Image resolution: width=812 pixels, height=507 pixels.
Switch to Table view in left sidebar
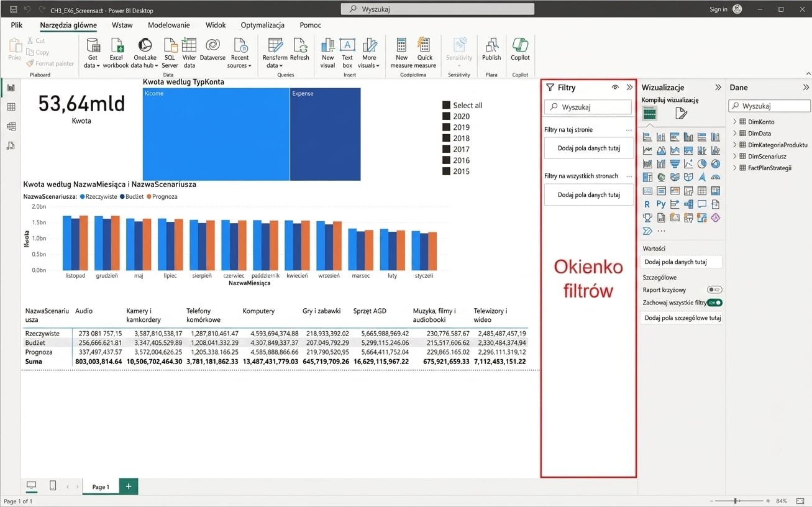(x=11, y=107)
